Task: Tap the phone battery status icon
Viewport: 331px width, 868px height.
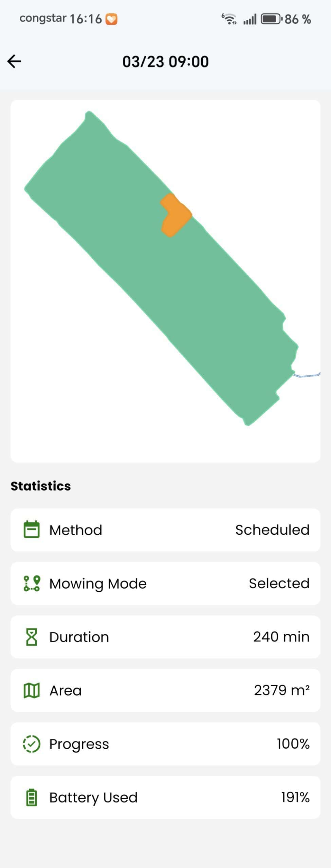Action: [x=271, y=19]
